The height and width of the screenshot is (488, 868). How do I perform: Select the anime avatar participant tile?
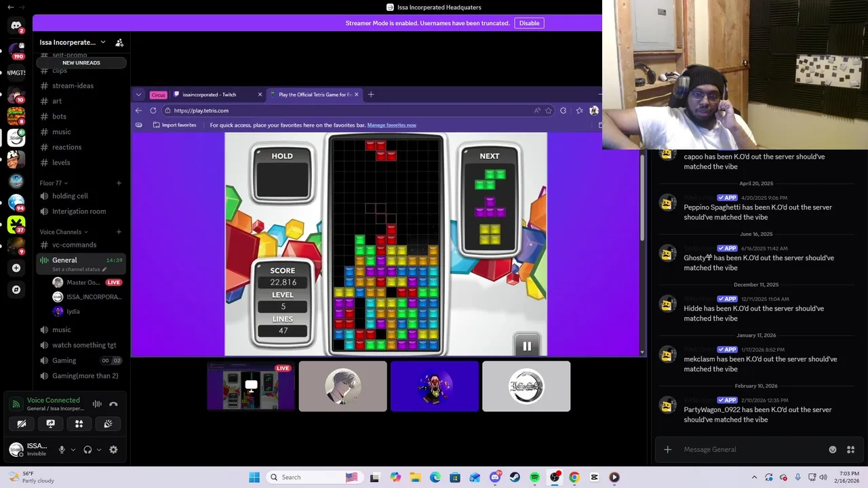point(342,386)
